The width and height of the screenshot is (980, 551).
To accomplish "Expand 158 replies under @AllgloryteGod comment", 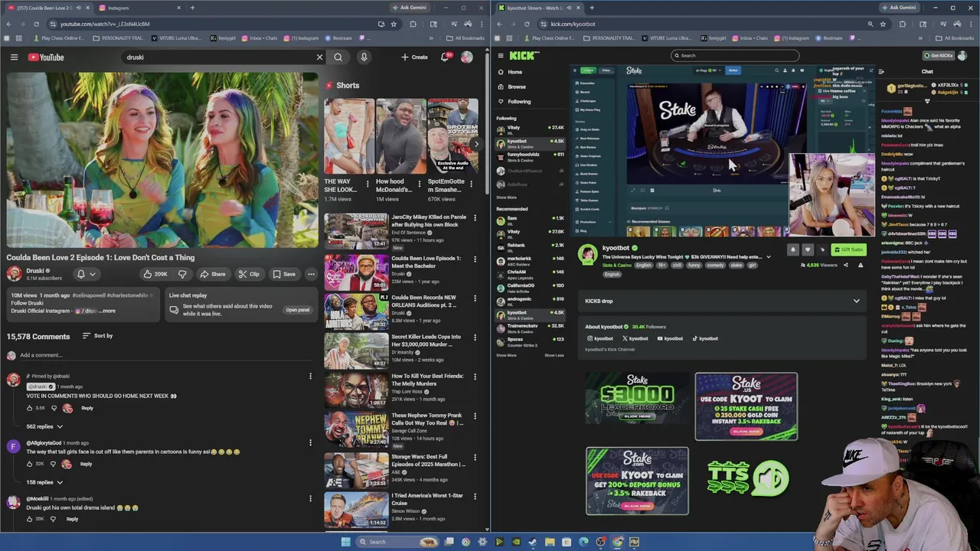I will point(44,482).
